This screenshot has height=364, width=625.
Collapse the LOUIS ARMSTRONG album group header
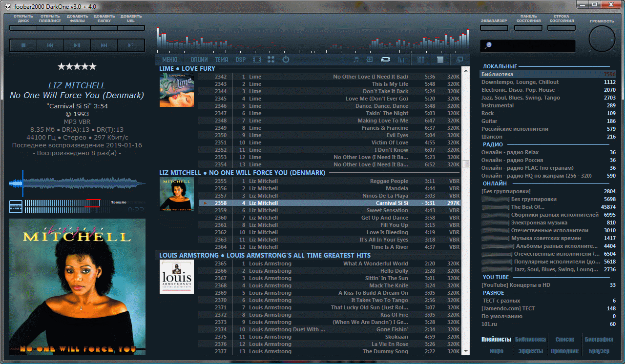265,255
